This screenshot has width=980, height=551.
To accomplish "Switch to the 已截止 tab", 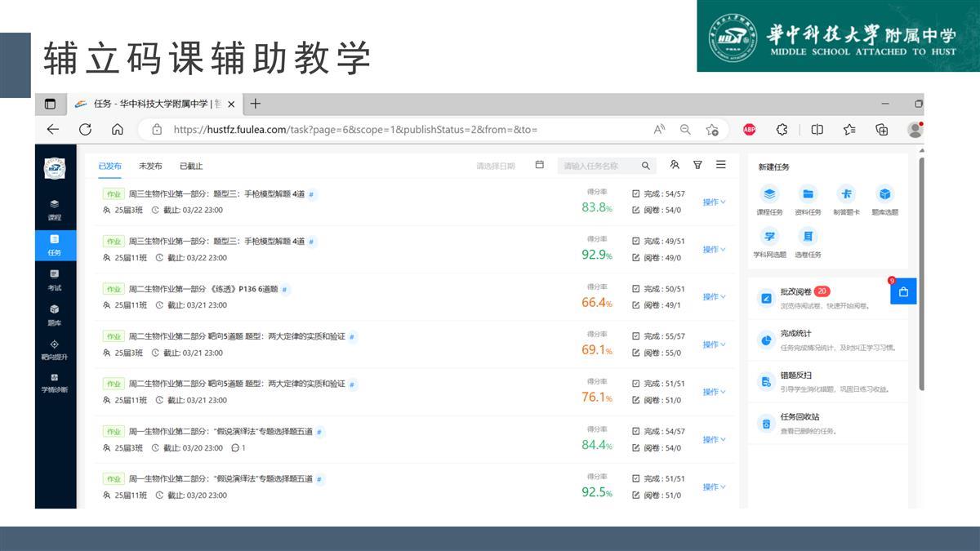I will pos(191,166).
